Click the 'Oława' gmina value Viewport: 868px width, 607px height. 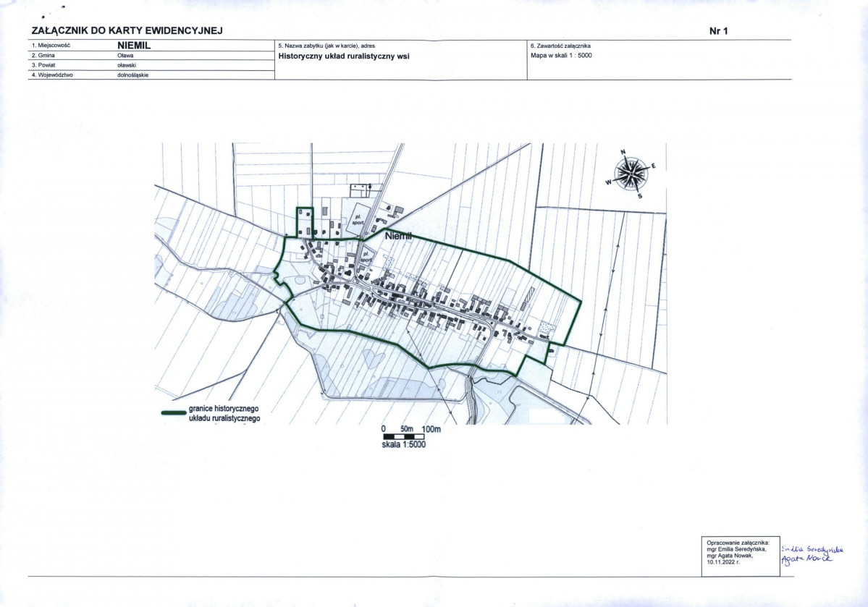point(125,55)
